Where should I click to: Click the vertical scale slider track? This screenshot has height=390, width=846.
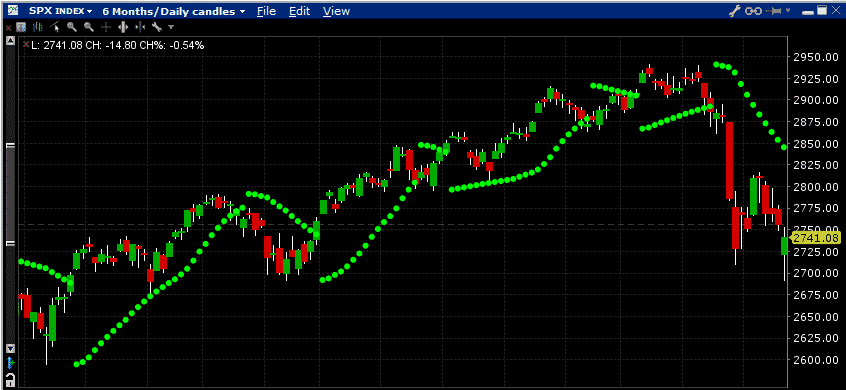click(10, 194)
